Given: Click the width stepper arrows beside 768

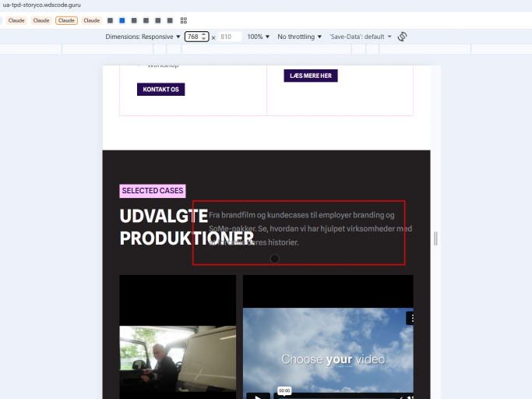Looking at the screenshot, I should (204, 37).
